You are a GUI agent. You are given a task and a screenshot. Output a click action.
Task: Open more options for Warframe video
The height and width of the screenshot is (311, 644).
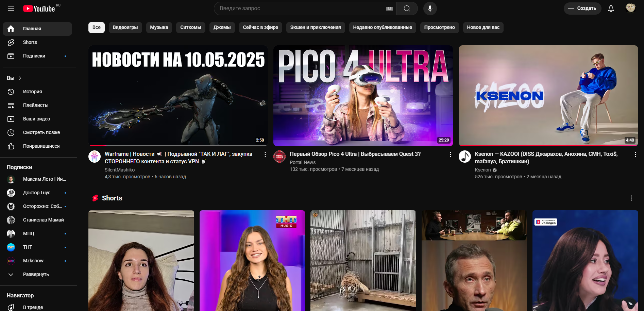[x=265, y=154]
